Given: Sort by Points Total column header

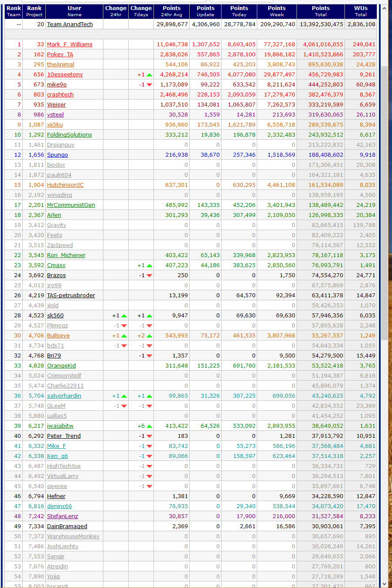Looking at the screenshot, I should coord(320,11).
